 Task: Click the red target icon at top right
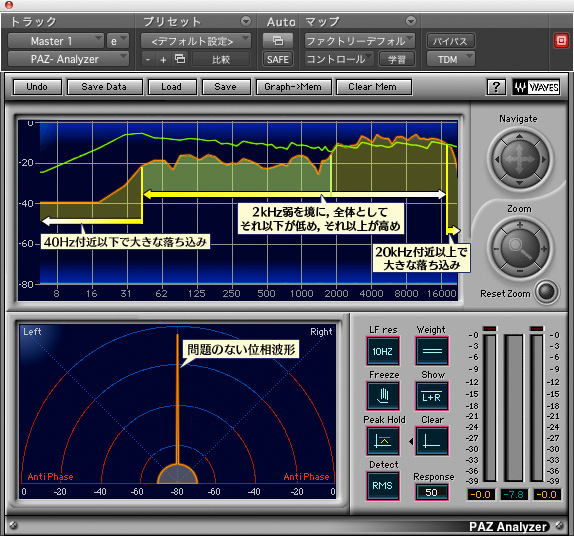point(561,40)
